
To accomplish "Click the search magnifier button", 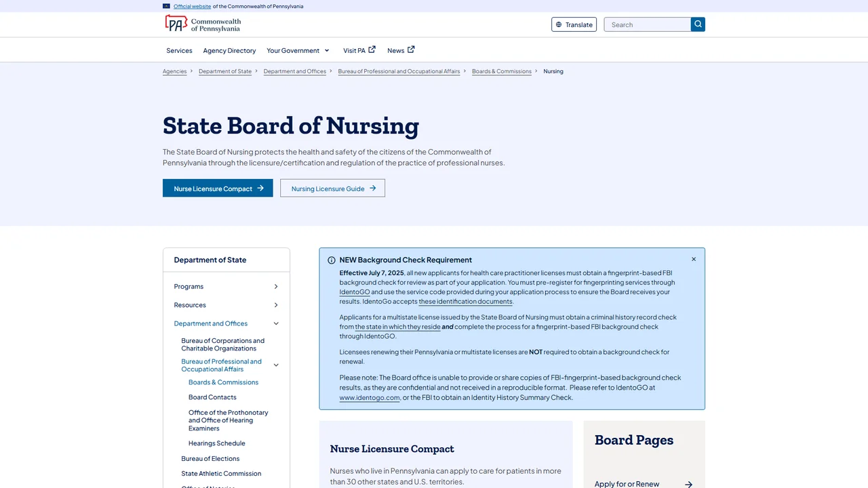I will [x=698, y=24].
